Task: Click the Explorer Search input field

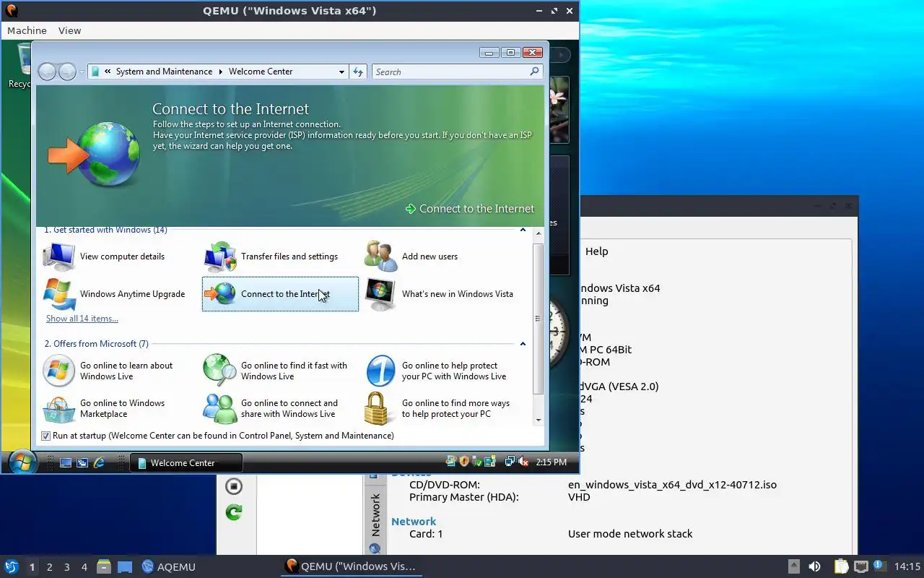Action: tap(450, 72)
